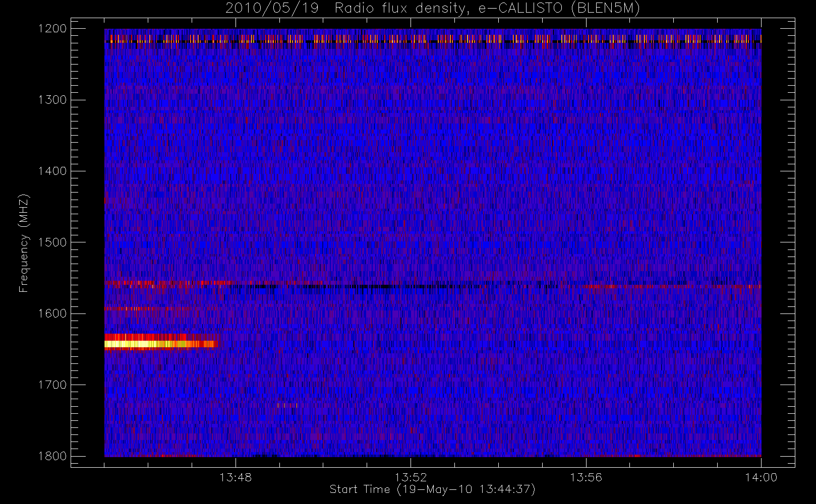Click the 13:52 time tick label
816x504 pixels.
click(411, 477)
